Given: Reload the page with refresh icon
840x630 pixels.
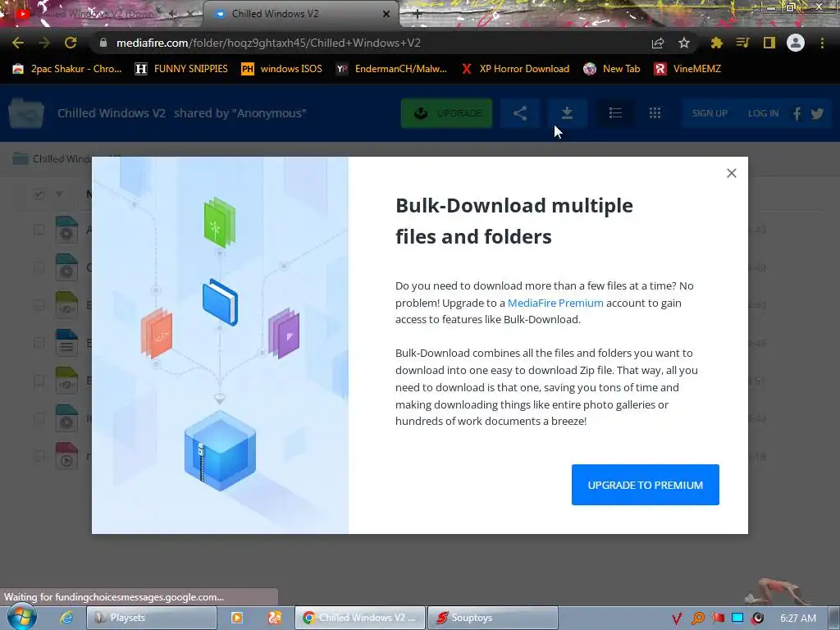Looking at the screenshot, I should (x=71, y=43).
